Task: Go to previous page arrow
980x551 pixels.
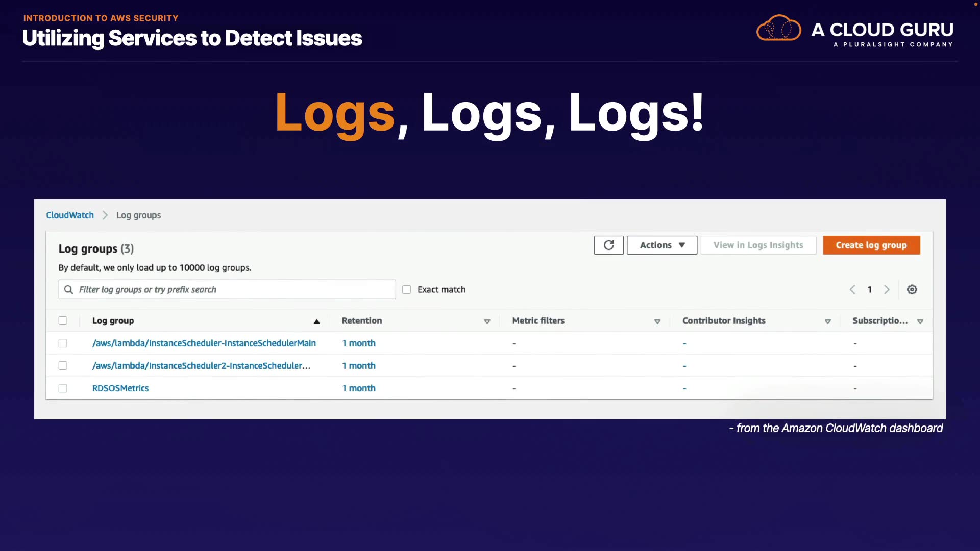Action: 852,290
